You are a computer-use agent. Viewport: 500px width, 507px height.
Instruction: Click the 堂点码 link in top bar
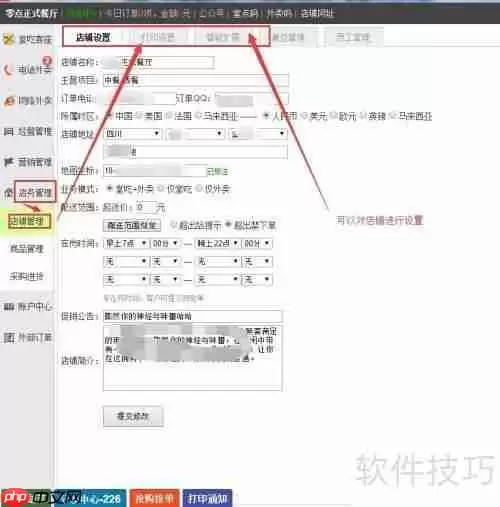(x=245, y=13)
